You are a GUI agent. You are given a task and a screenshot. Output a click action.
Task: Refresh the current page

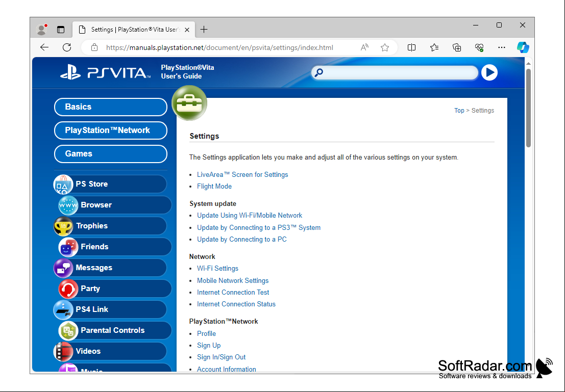click(x=67, y=47)
